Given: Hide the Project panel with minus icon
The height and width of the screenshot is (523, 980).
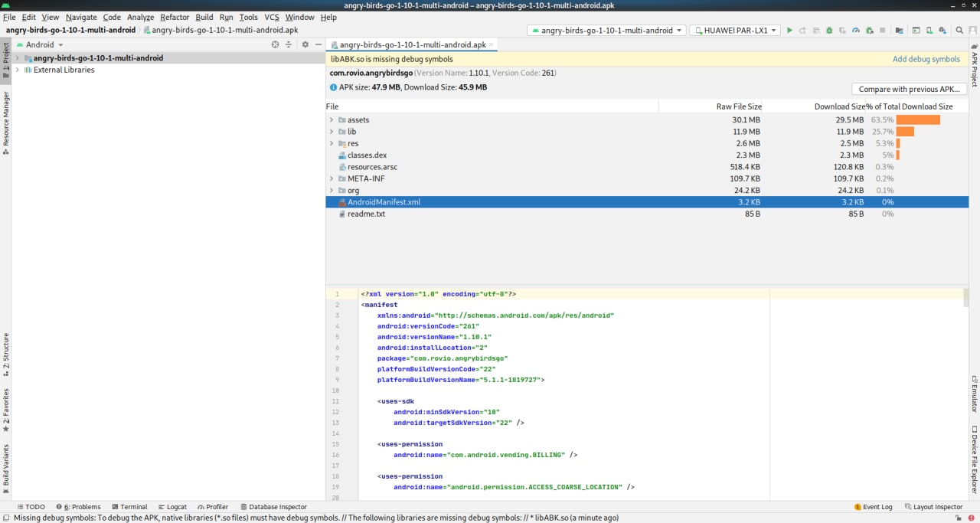Looking at the screenshot, I should point(318,44).
